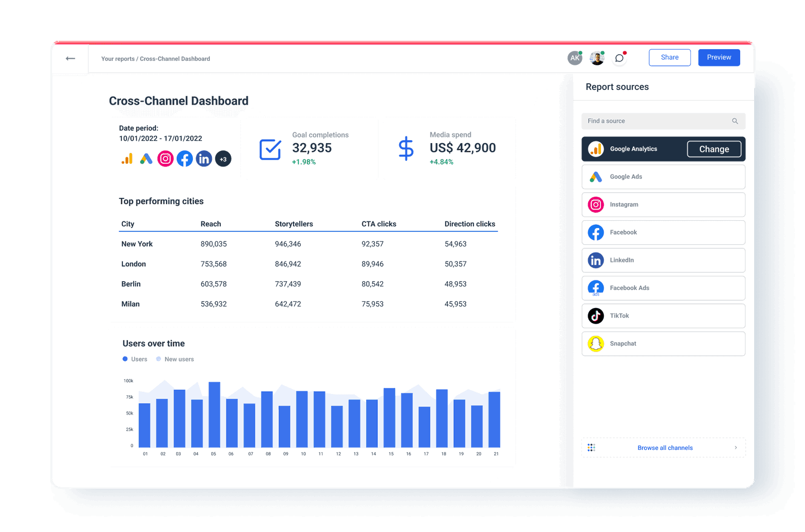This screenshot has width=805, height=532.
Task: Click the dollar sign icon on Media spend card
Action: coord(406,149)
